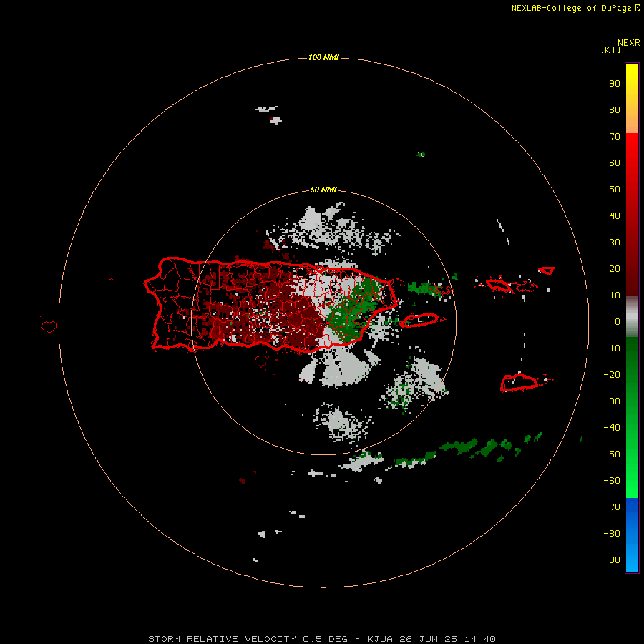This screenshot has height=644, width=644.
Task: Click the NEXR label above the color bar
Action: click(x=629, y=43)
